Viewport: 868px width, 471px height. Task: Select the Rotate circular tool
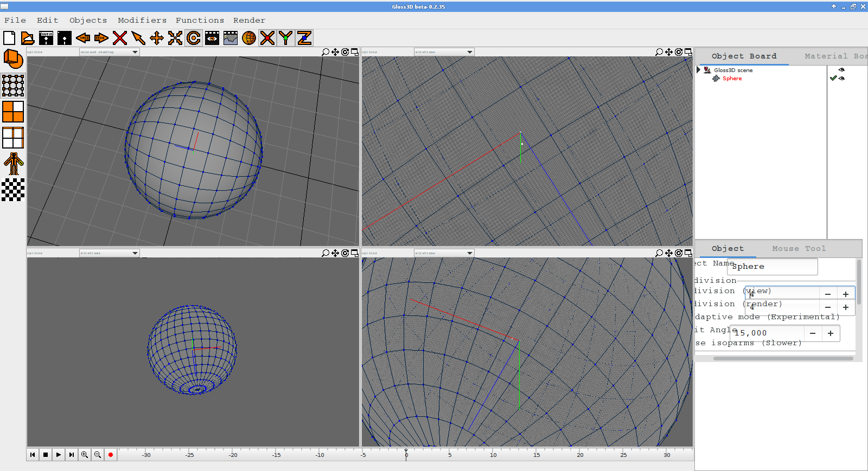[x=194, y=38]
